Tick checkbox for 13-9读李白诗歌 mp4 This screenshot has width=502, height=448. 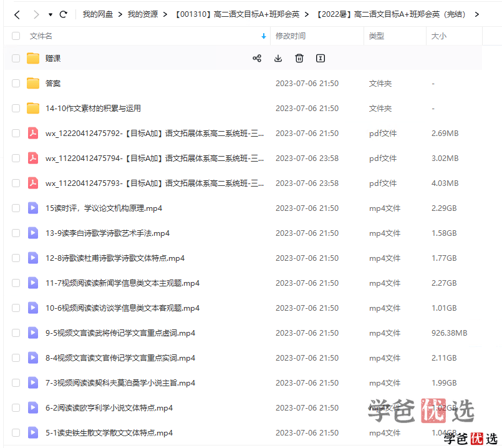16,233
